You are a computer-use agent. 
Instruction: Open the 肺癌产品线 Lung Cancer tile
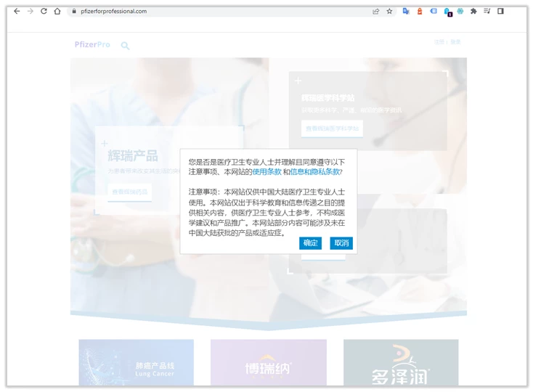[137, 362]
